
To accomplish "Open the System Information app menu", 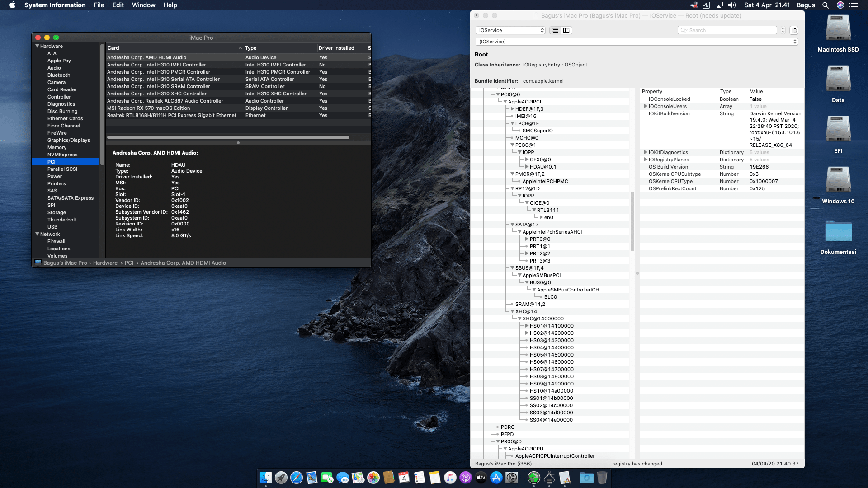I will [x=55, y=5].
